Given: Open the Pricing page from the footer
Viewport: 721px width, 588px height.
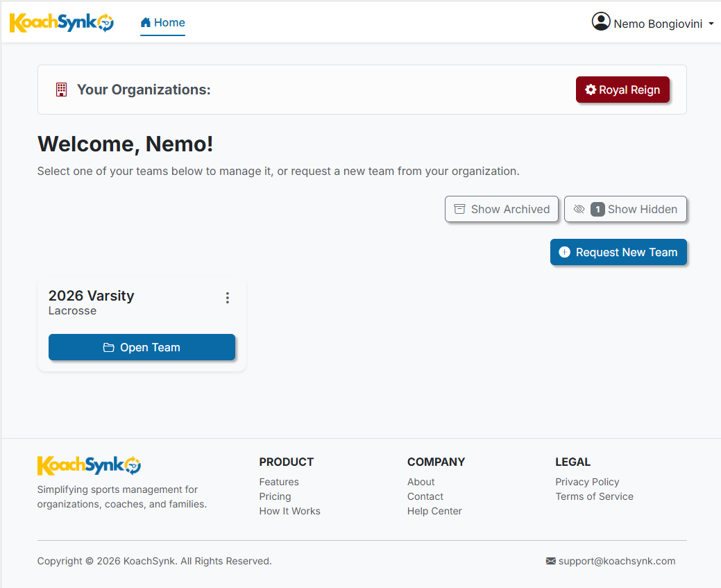Looking at the screenshot, I should (x=275, y=496).
